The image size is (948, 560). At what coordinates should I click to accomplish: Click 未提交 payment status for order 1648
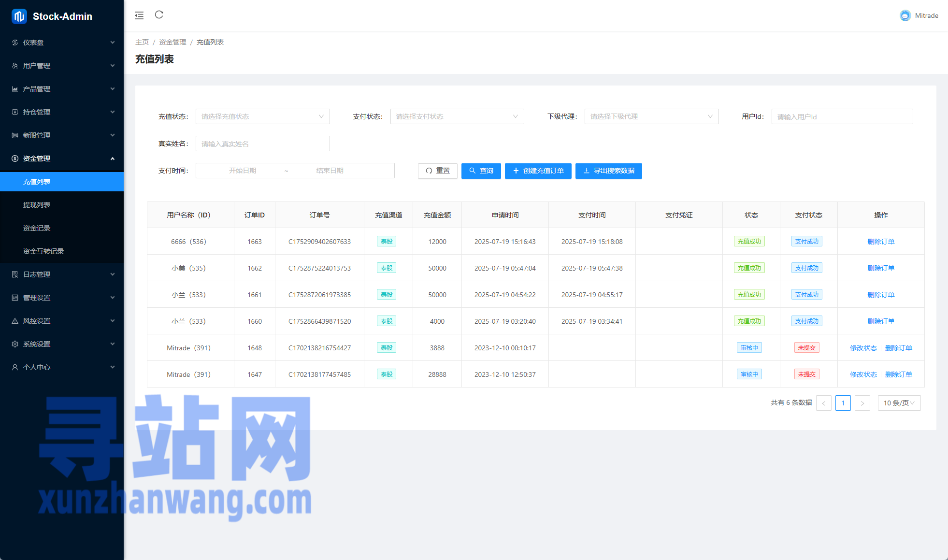click(807, 348)
